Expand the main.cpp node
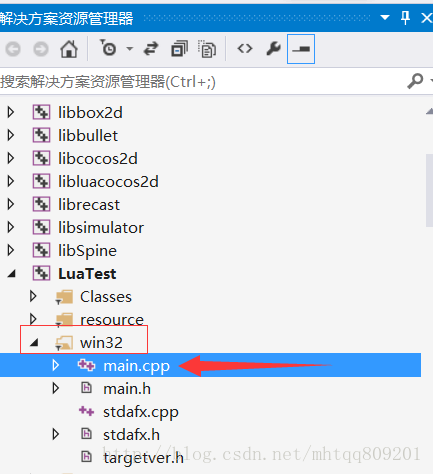This screenshot has width=433, height=474. [56, 365]
